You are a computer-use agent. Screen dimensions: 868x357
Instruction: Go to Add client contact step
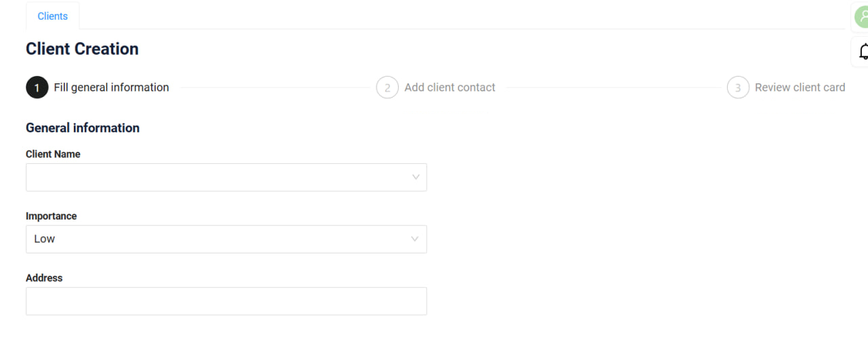coord(450,87)
